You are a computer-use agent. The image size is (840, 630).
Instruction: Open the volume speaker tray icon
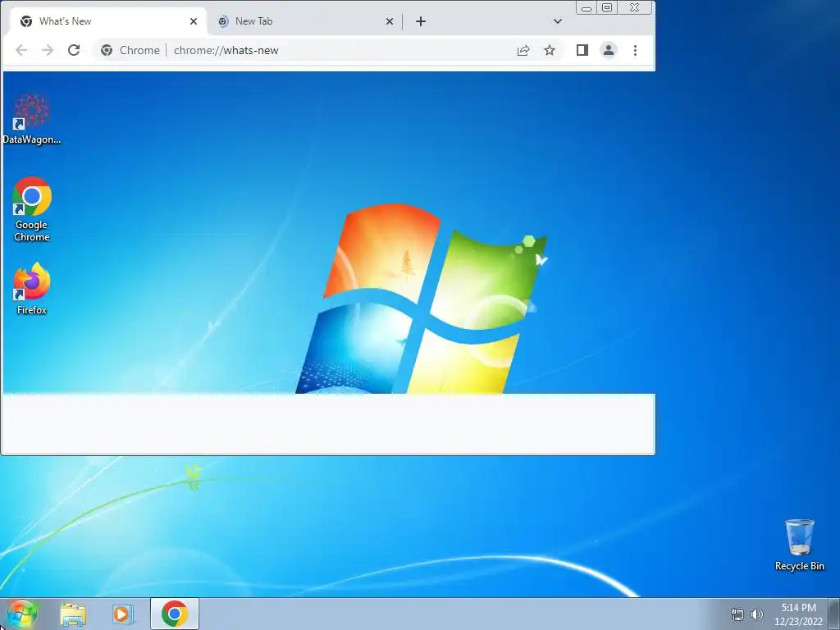click(756, 614)
